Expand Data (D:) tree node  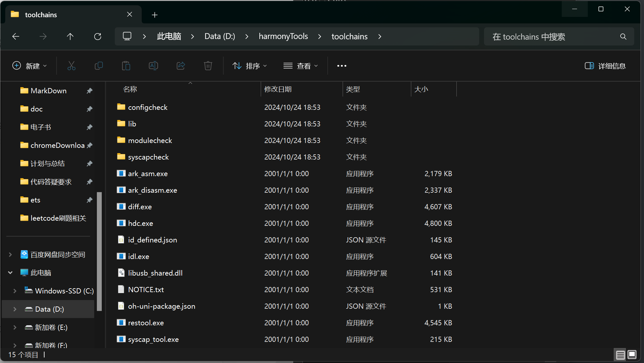[x=15, y=309]
